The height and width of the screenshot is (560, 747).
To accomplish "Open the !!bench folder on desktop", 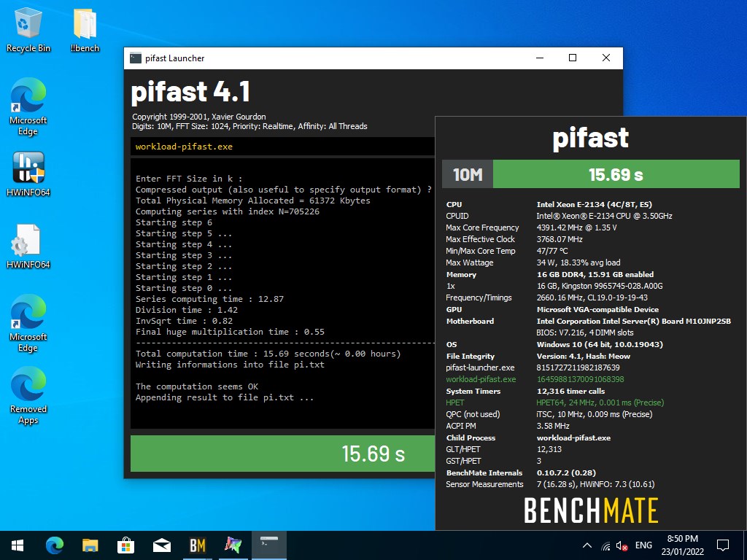I will (85, 31).
